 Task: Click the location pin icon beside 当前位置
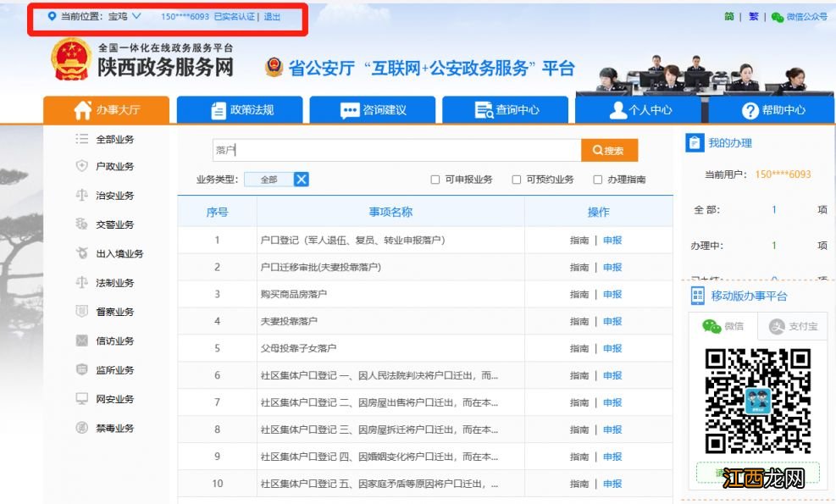(x=51, y=15)
